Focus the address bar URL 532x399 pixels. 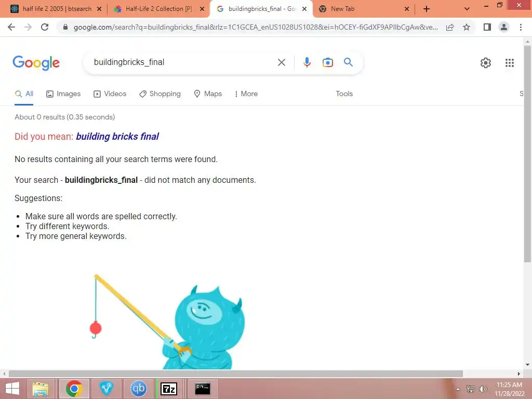pyautogui.click(x=256, y=27)
